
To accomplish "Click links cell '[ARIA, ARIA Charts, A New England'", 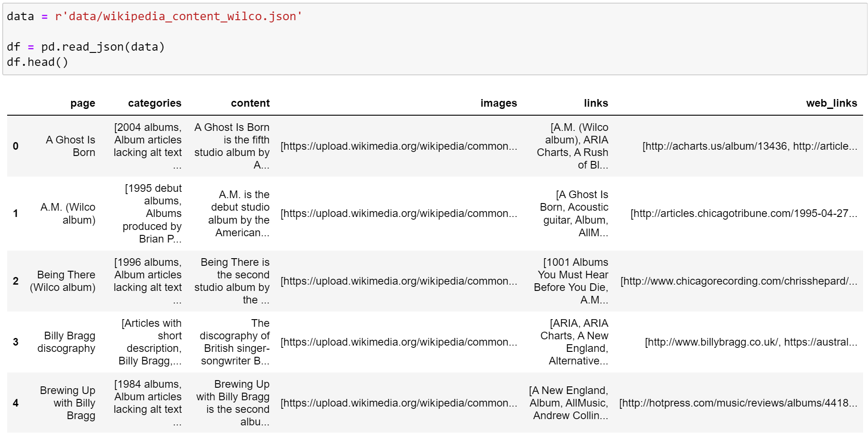I will [x=574, y=342].
